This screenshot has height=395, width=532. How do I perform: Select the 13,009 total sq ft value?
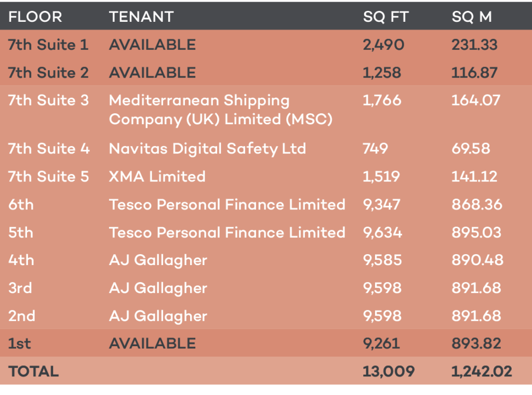point(389,372)
